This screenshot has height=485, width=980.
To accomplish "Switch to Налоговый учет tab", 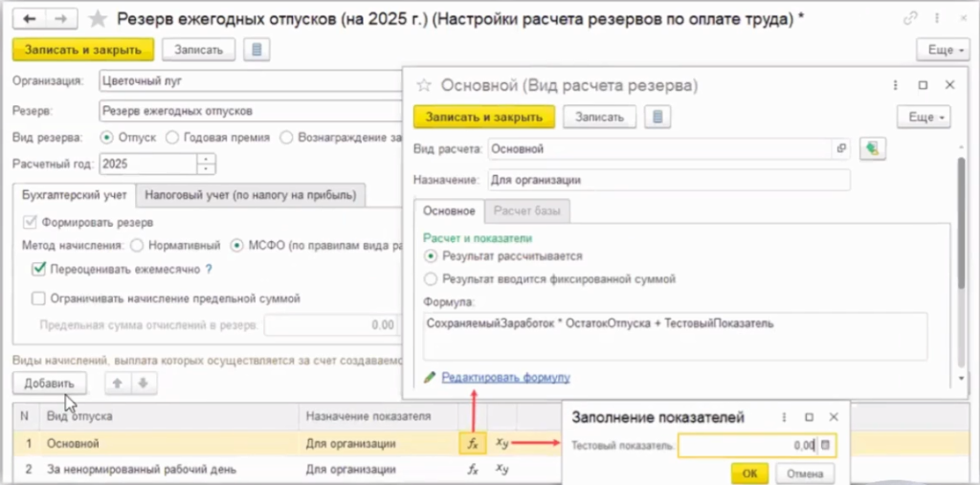I will click(251, 195).
